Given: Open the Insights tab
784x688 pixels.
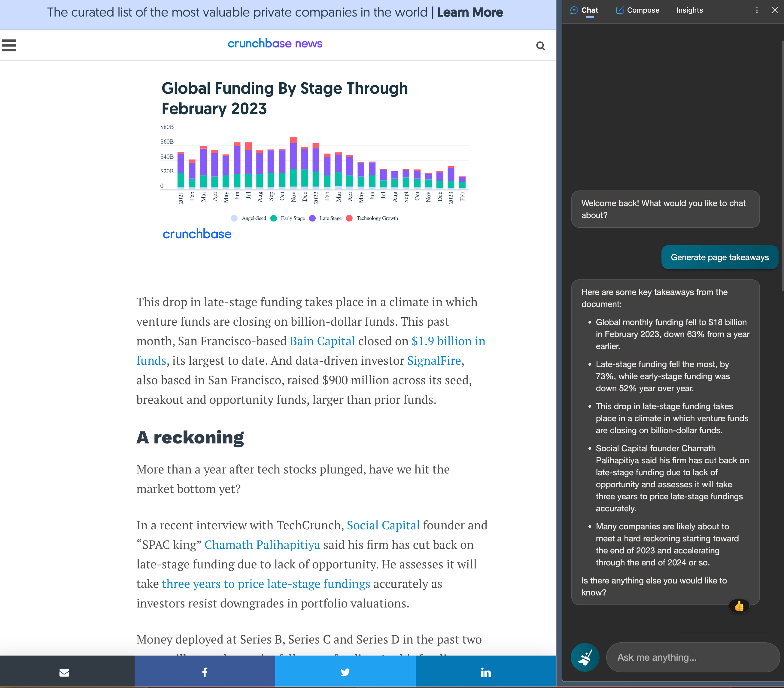Looking at the screenshot, I should 689,10.
